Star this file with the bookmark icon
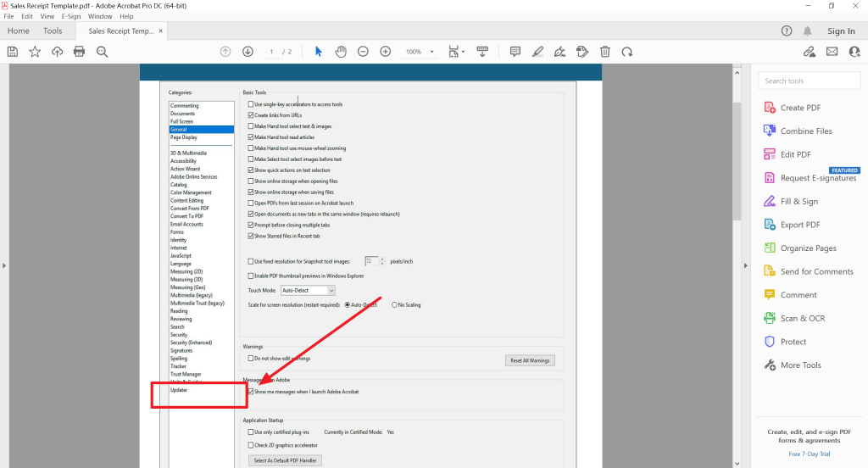Viewport: 868px width, 468px height. [35, 52]
